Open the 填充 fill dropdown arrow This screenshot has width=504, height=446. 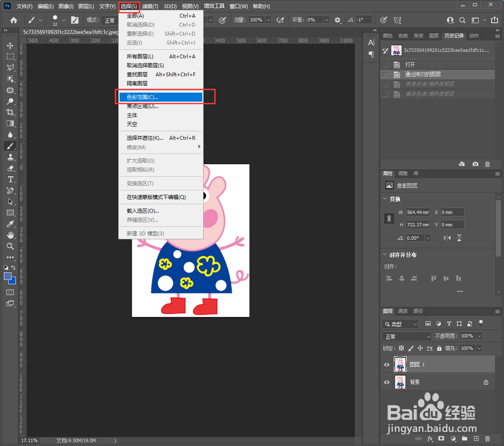[x=479, y=348]
